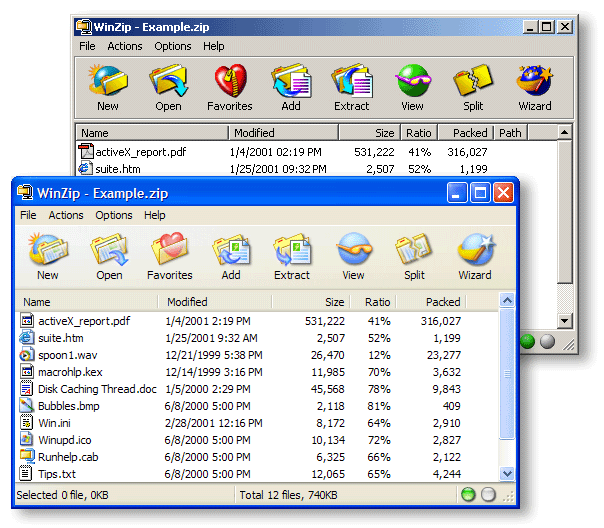604x528 pixels.
Task: Click scroll up arrow in back window
Action: tap(564, 132)
